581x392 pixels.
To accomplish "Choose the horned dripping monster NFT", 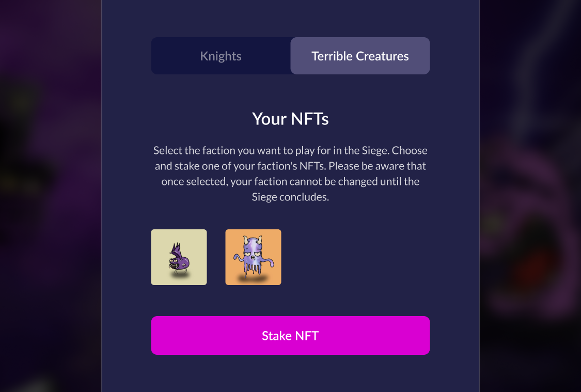I will tap(253, 257).
